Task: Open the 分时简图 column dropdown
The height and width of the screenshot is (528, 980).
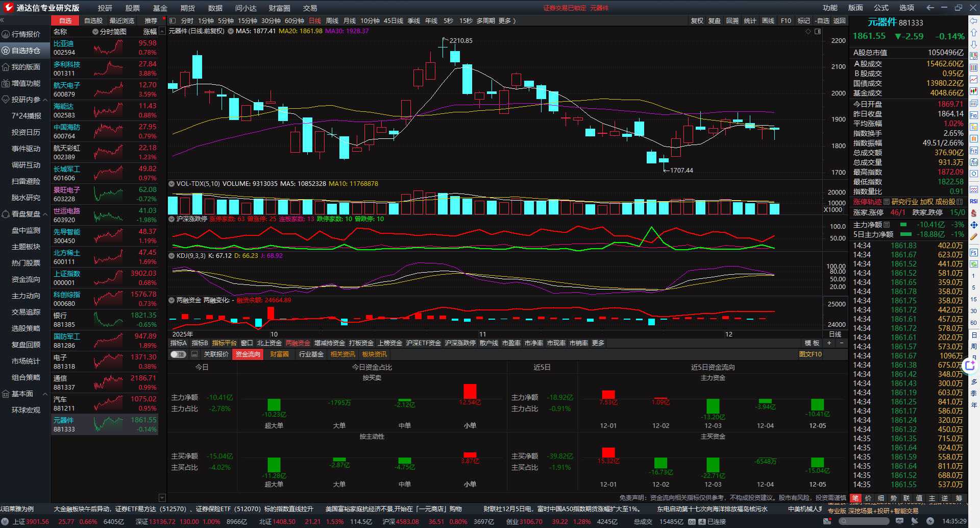Action: (x=95, y=32)
